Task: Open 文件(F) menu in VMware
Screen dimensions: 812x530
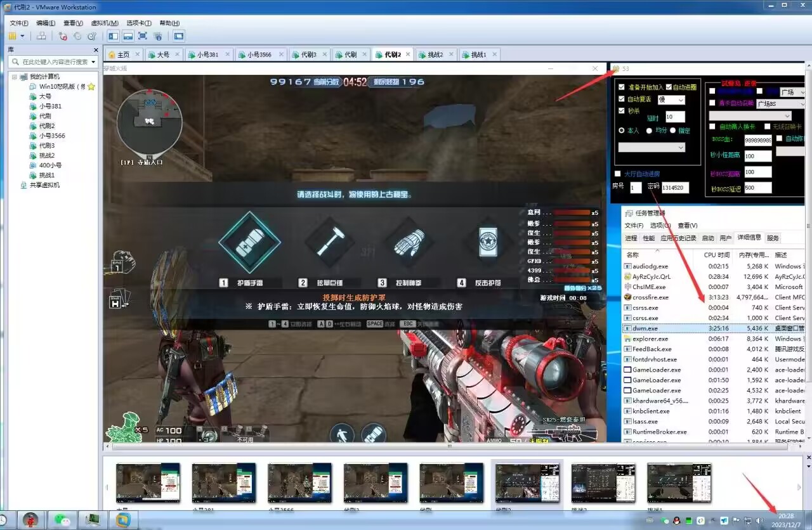Action: click(x=19, y=23)
